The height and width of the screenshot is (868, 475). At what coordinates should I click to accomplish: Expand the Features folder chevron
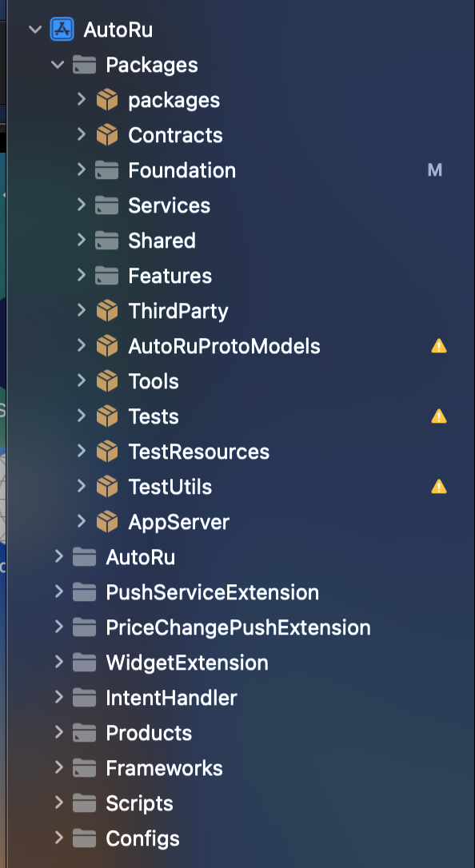(82, 275)
